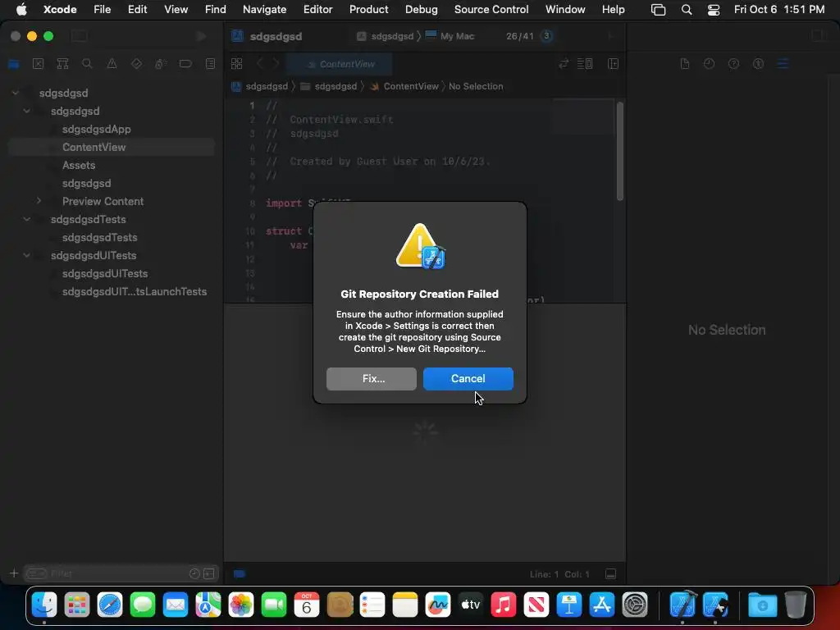Show the Accessibility inspector icon

tap(758, 64)
